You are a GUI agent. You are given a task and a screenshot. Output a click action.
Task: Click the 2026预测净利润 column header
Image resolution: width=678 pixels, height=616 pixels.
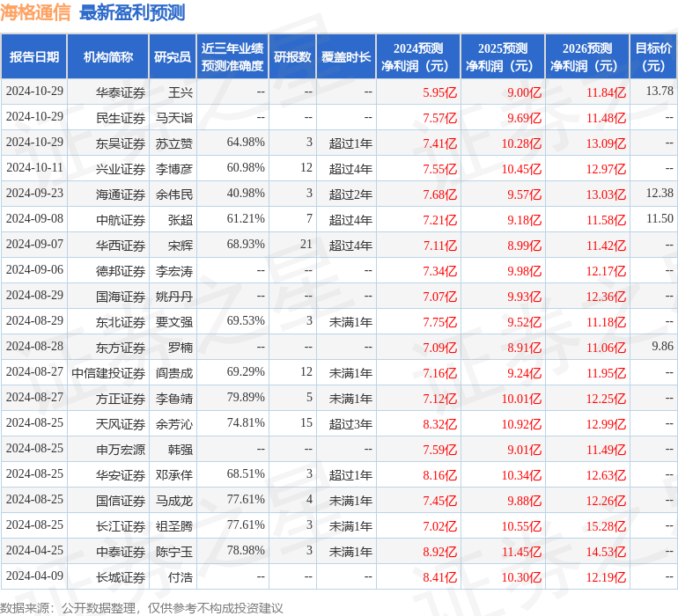pos(587,56)
